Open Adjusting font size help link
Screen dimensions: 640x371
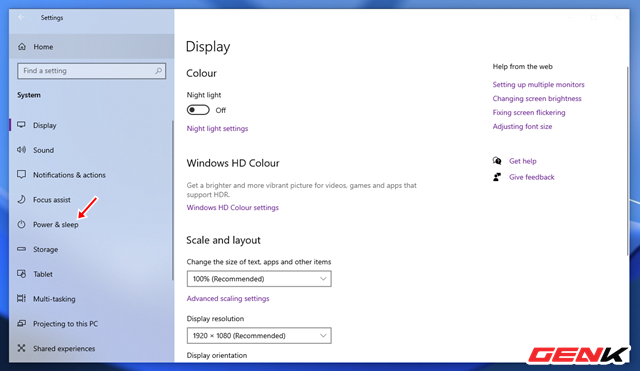click(x=522, y=126)
